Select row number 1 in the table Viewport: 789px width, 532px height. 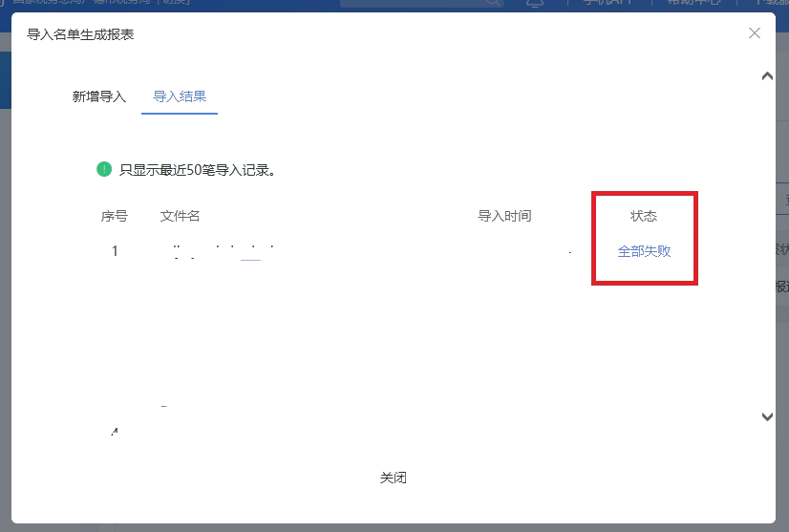pyautogui.click(x=115, y=250)
